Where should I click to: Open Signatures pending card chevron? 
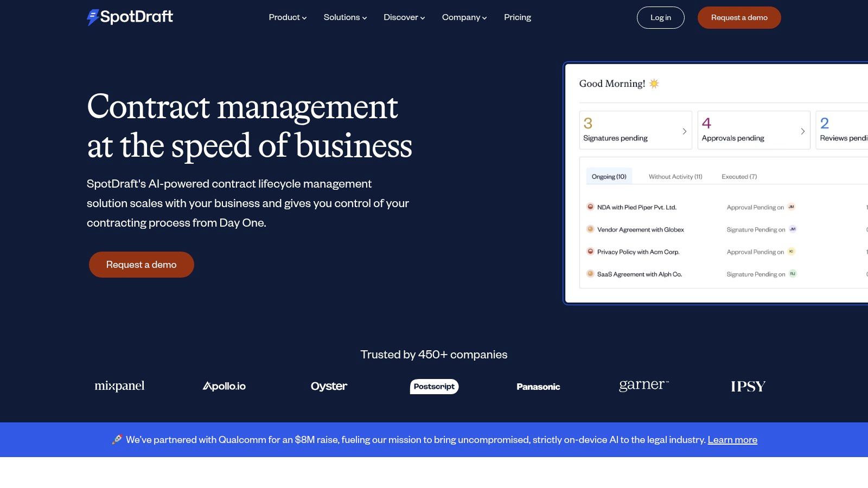coord(684,131)
